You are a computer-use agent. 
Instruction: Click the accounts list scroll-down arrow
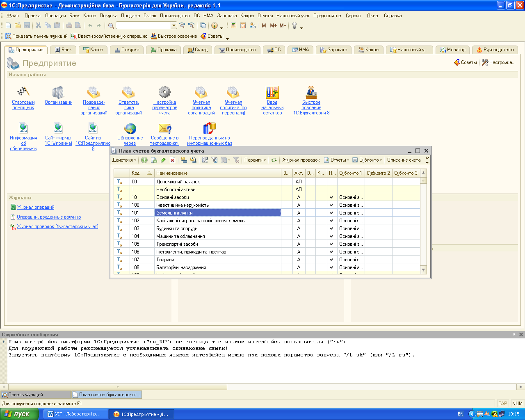tap(424, 269)
